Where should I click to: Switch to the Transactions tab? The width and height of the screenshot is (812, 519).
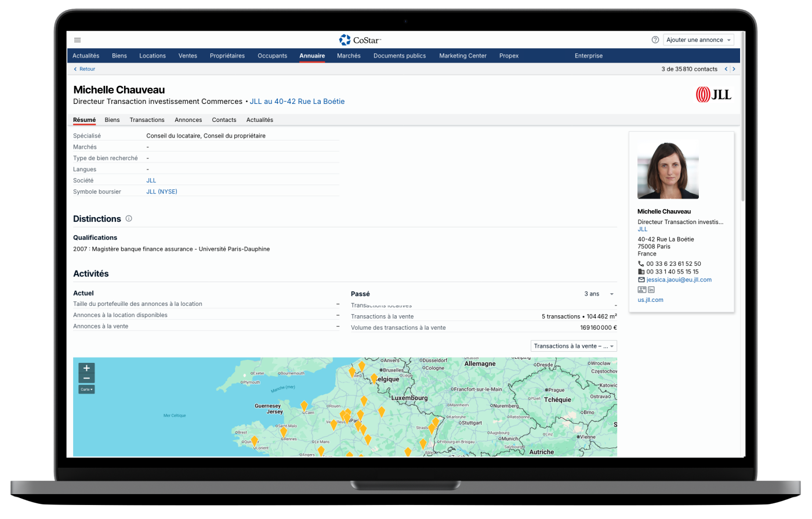(147, 120)
